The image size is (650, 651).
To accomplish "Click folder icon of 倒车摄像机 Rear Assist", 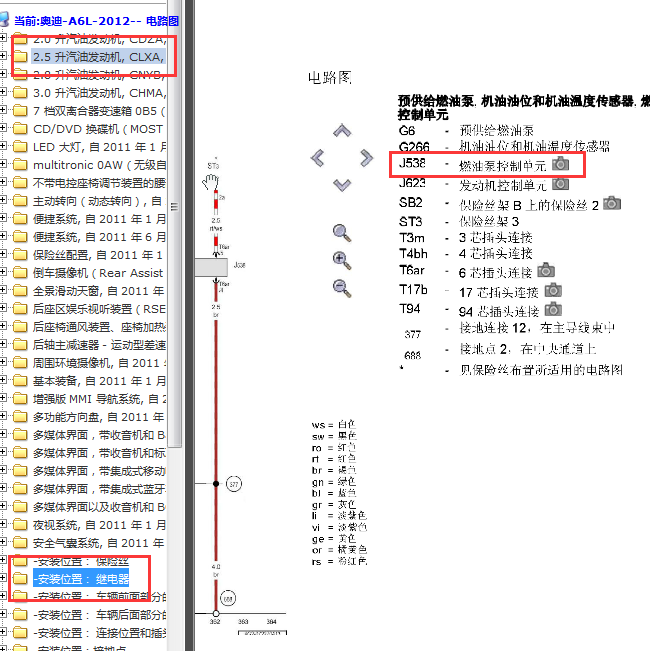I will point(20,273).
